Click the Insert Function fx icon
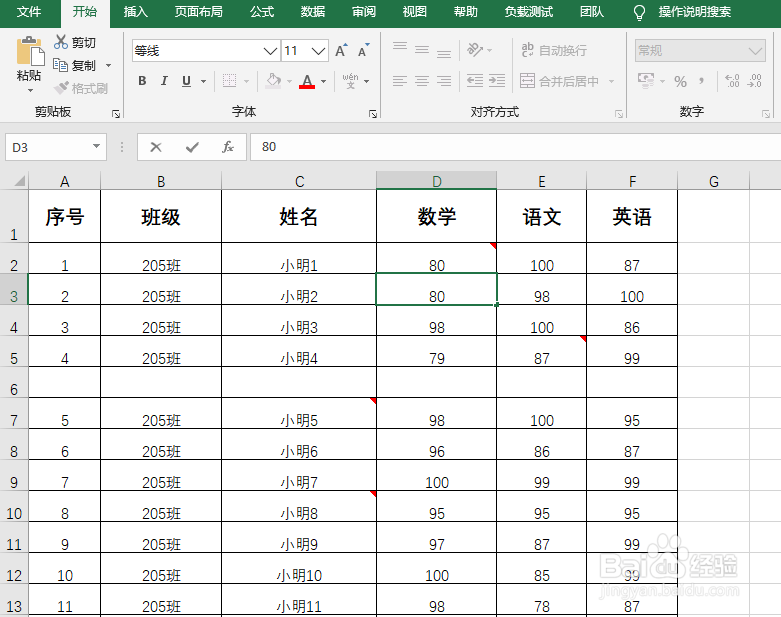 pos(228,147)
